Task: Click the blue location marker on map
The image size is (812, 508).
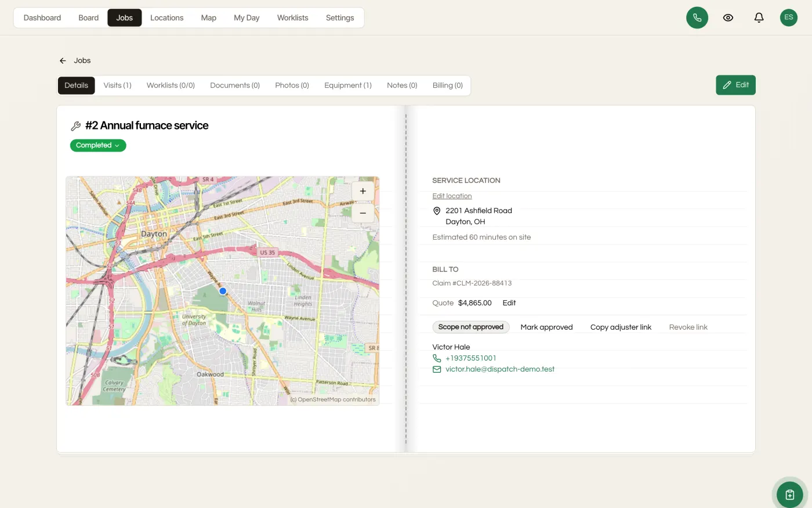Action: click(x=223, y=291)
